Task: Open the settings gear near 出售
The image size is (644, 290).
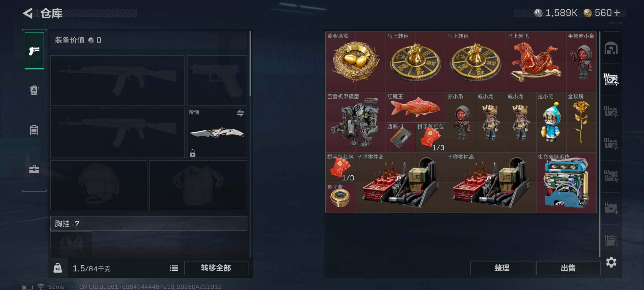Action: (611, 262)
